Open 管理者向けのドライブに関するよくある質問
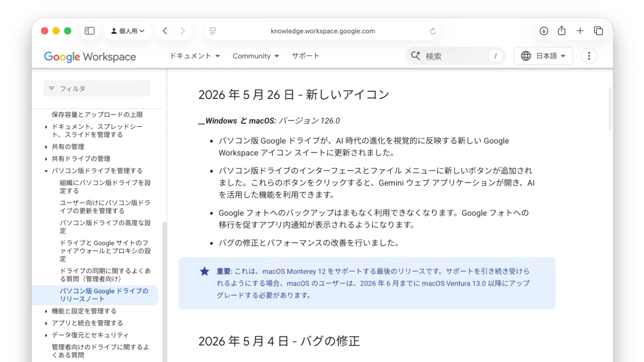Image resolution: width=644 pixels, height=362 pixels. tap(101, 351)
